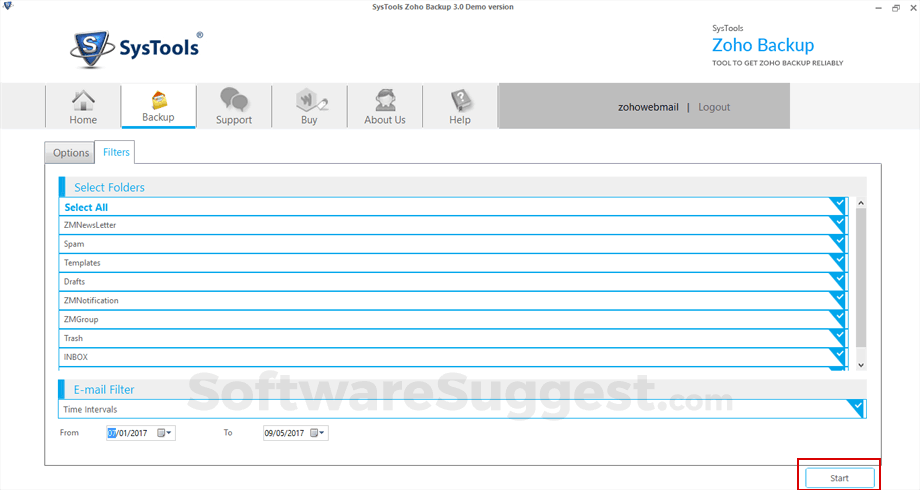Select the ZMNewsLetter folder row text
Screen dimensions: 920x490
(x=90, y=225)
